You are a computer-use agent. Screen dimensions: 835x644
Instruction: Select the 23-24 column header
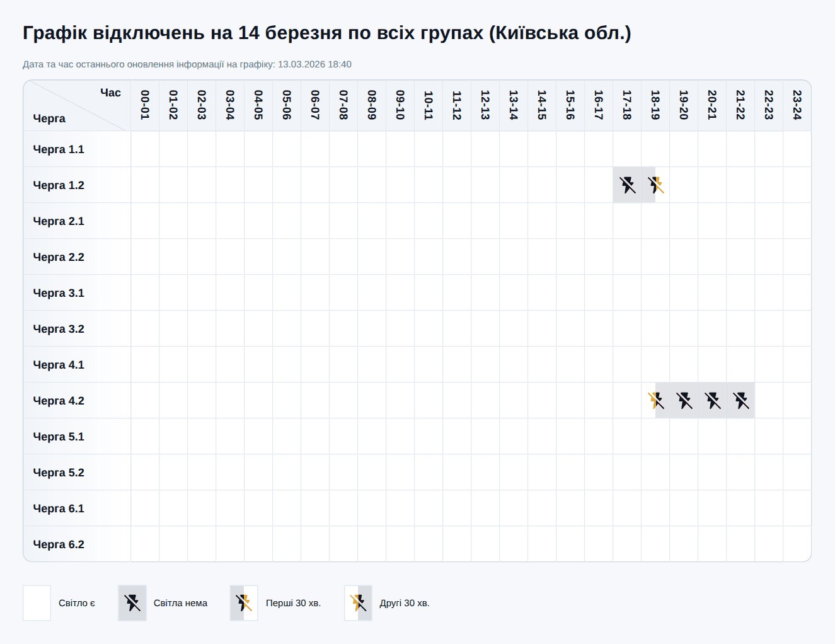(797, 104)
